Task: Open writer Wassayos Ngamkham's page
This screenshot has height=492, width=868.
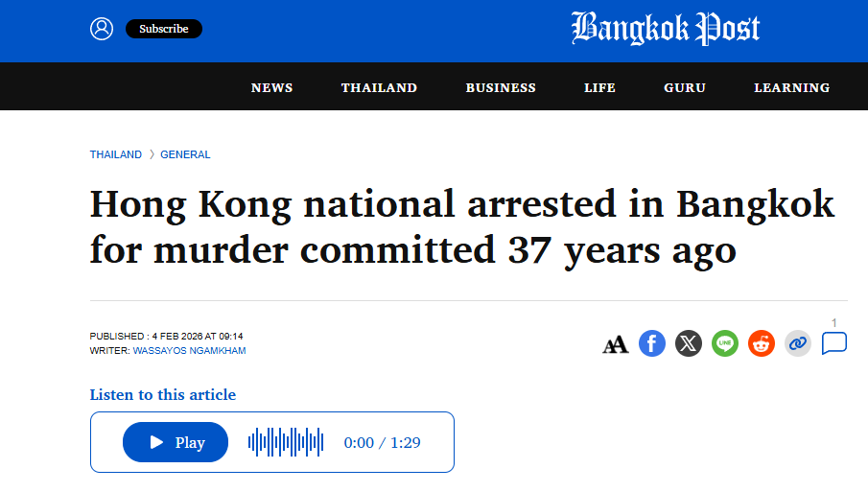Action: (189, 351)
